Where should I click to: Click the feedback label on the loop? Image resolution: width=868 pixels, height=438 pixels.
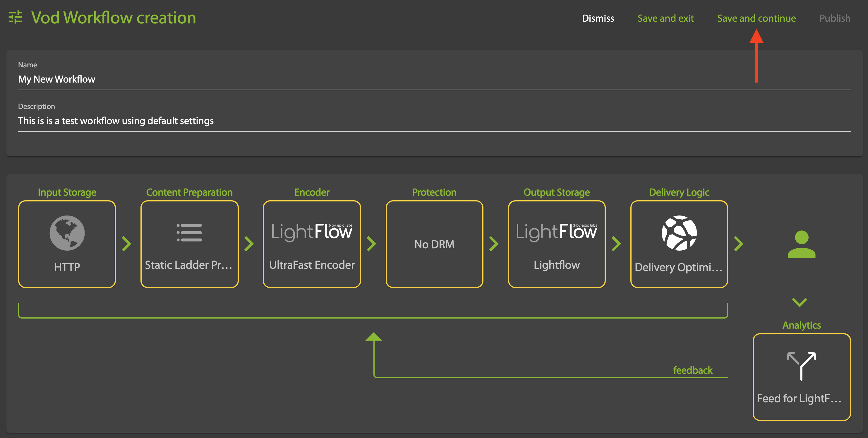(x=692, y=370)
